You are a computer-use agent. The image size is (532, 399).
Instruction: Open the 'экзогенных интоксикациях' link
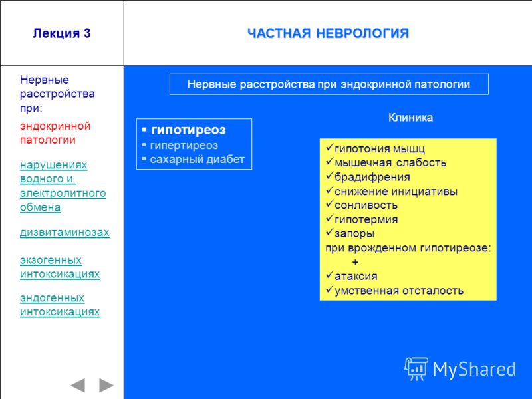point(60,267)
